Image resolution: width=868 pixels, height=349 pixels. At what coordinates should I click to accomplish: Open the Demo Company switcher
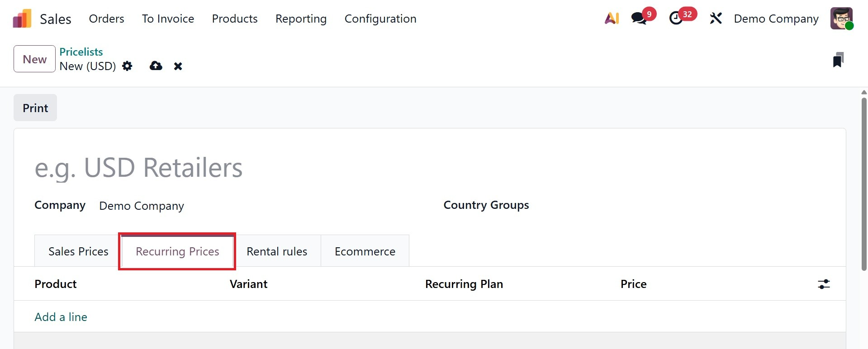(776, 19)
